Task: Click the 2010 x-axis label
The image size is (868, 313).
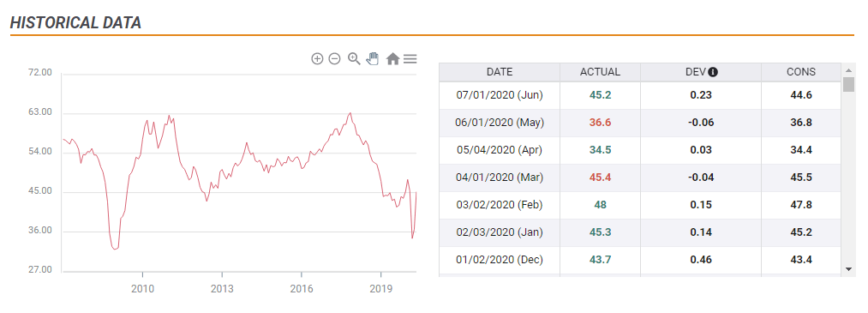Action: [143, 289]
